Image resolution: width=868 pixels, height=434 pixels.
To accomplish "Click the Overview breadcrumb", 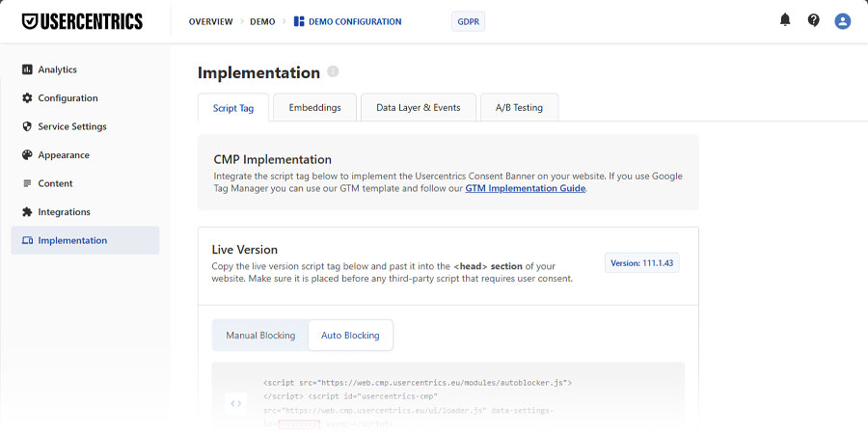I will pyautogui.click(x=210, y=21).
